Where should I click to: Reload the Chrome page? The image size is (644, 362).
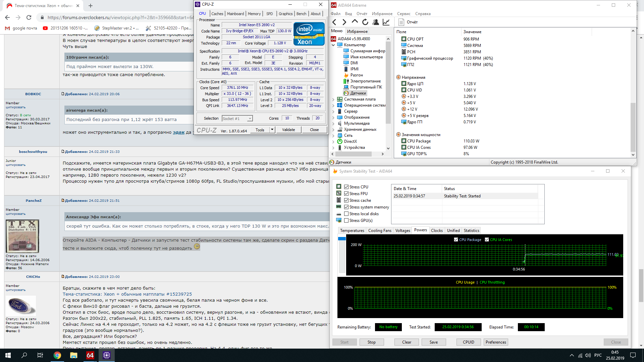(x=29, y=17)
